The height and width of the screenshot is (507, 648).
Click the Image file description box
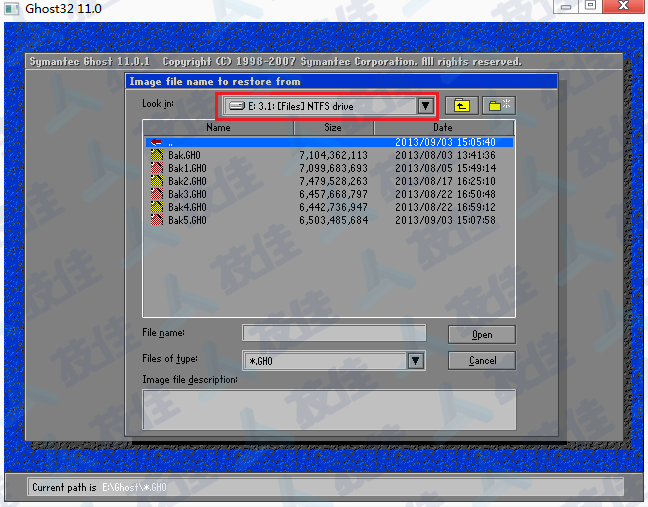point(329,410)
